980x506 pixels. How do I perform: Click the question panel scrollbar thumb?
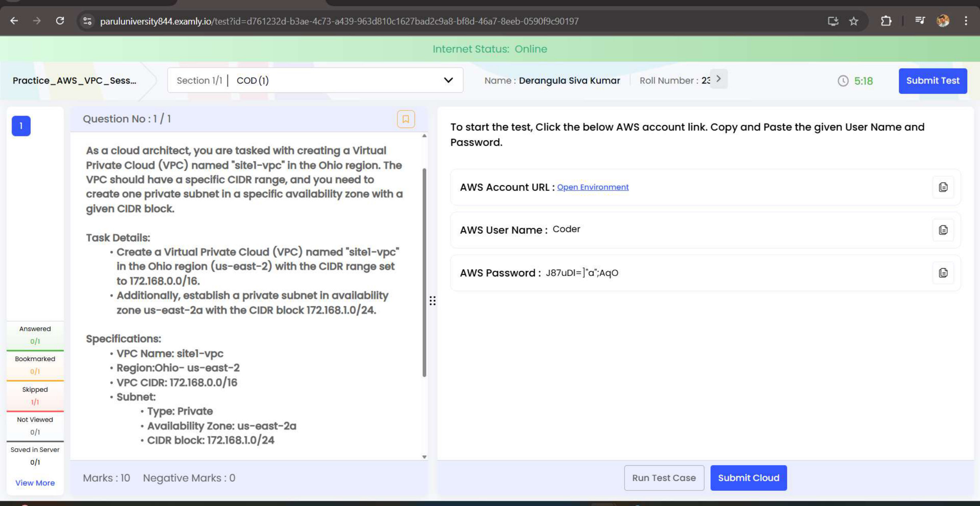(x=424, y=272)
